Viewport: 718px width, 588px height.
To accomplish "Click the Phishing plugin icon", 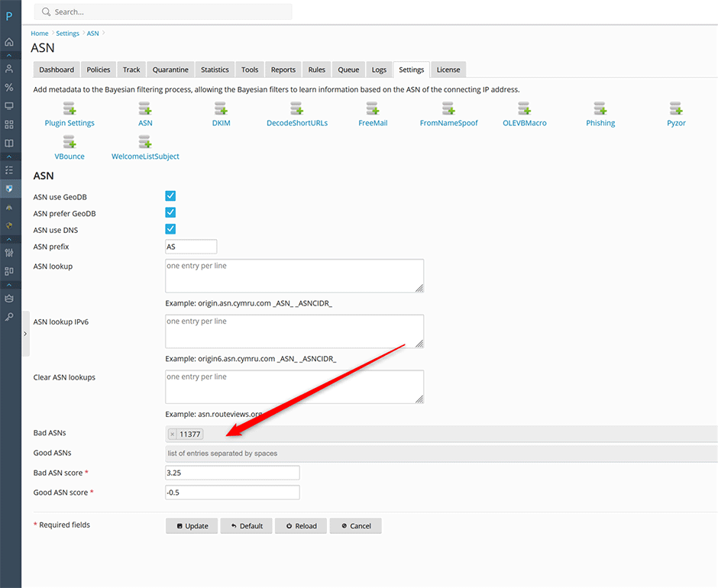I will (x=600, y=108).
